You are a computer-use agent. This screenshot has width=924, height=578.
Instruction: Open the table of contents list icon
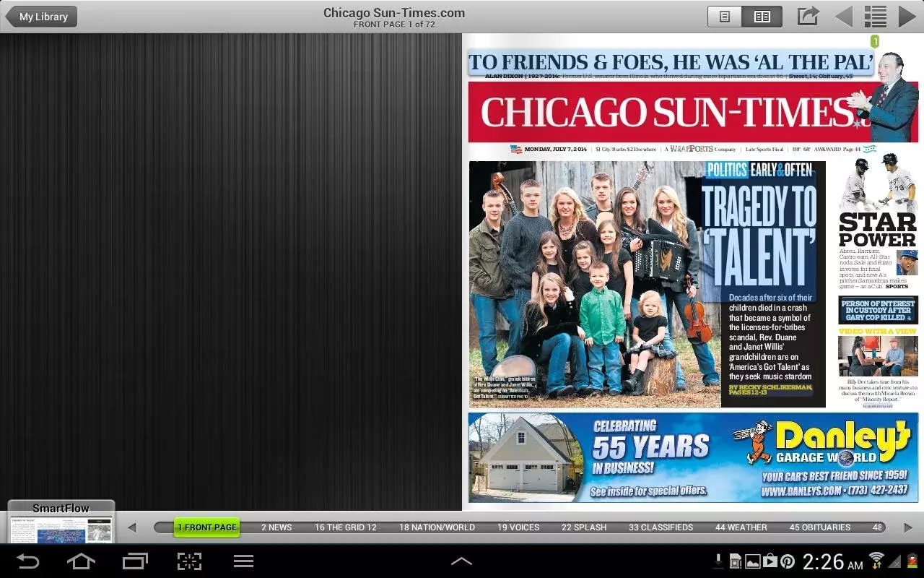pos(876,17)
